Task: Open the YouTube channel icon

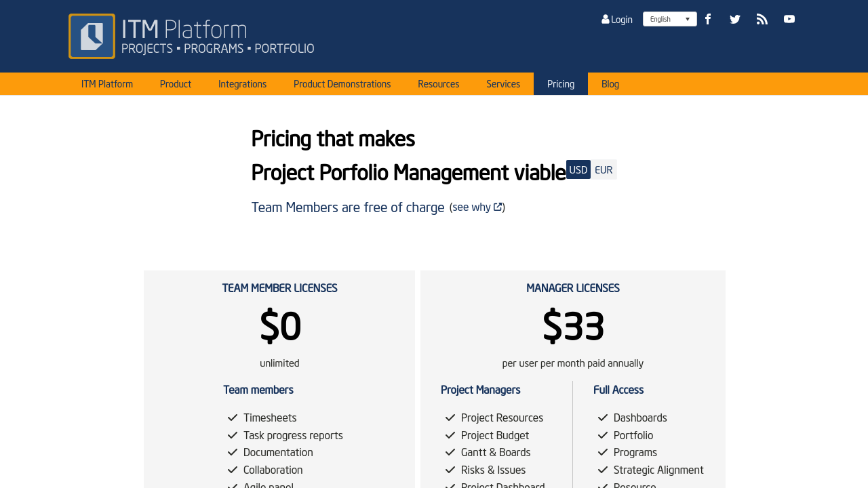Action: tap(789, 19)
